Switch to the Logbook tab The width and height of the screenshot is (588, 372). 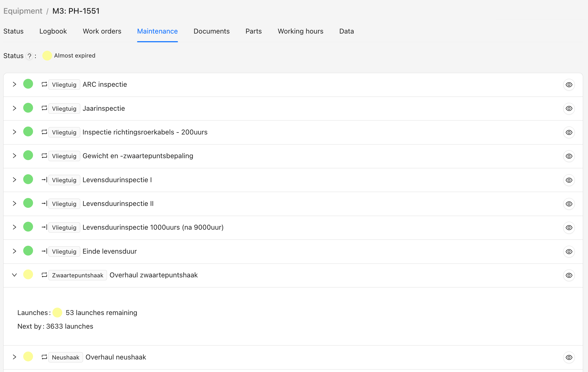[53, 31]
